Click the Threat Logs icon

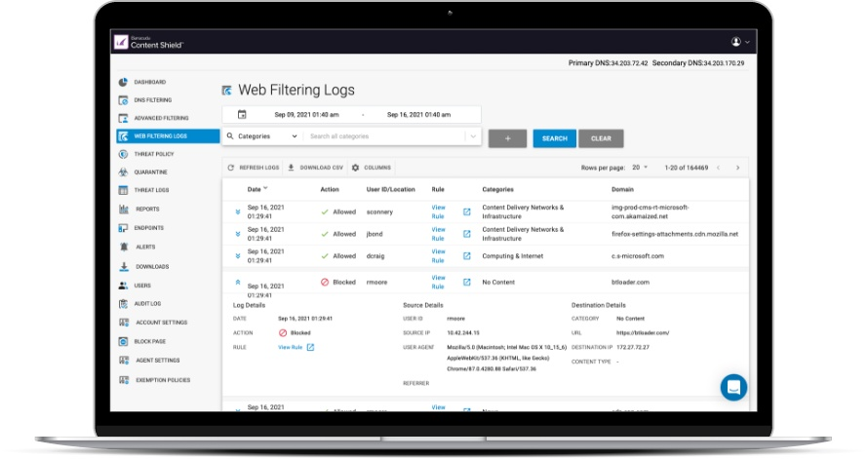click(123, 190)
